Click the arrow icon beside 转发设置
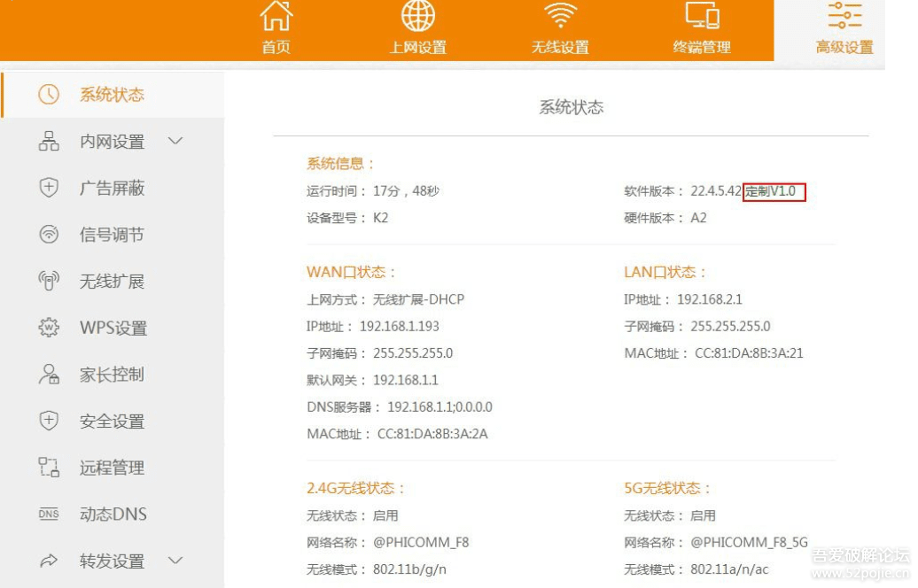The width and height of the screenshot is (918, 588). 49,561
